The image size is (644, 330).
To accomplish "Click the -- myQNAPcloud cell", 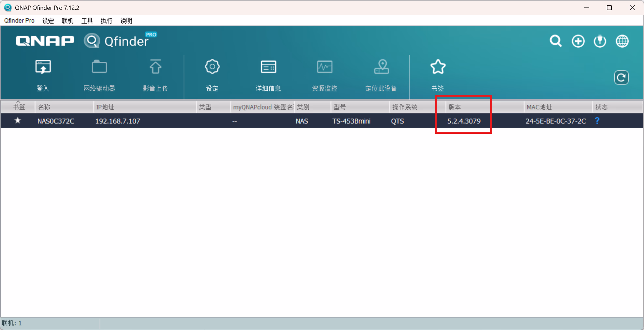I will (235, 121).
